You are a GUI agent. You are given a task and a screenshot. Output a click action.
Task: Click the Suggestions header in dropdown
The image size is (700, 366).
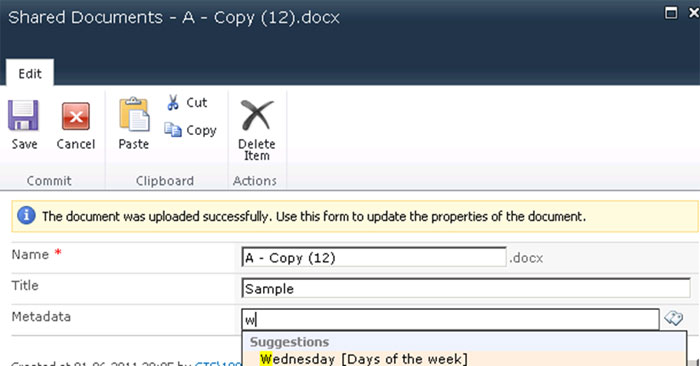[289, 342]
